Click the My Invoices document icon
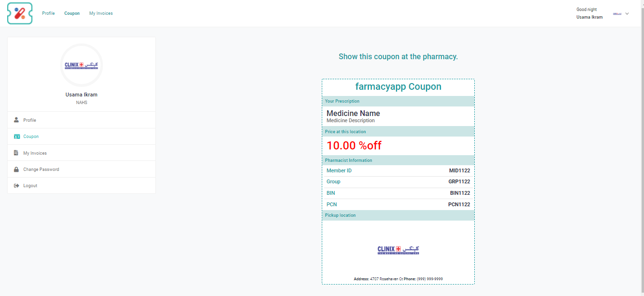The width and height of the screenshot is (644, 296). pos(16,153)
